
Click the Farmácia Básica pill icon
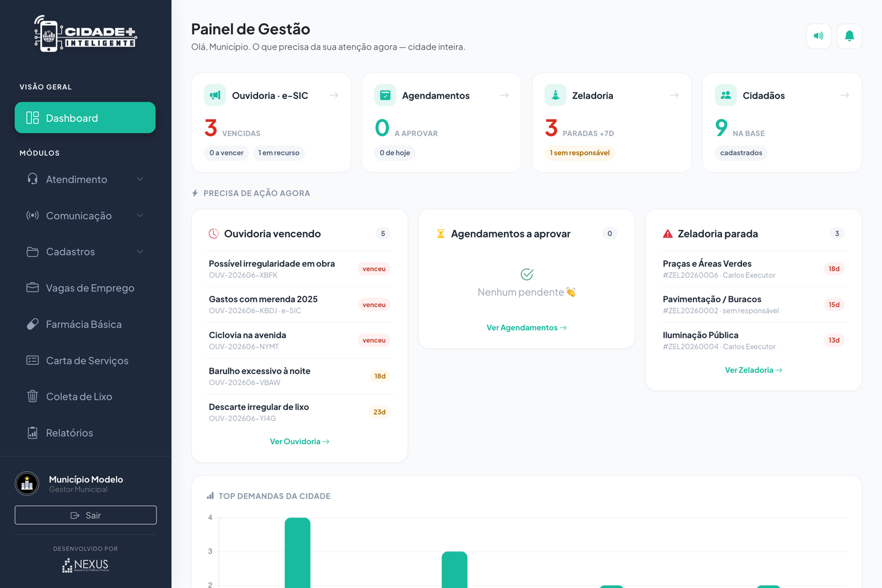pyautogui.click(x=33, y=324)
